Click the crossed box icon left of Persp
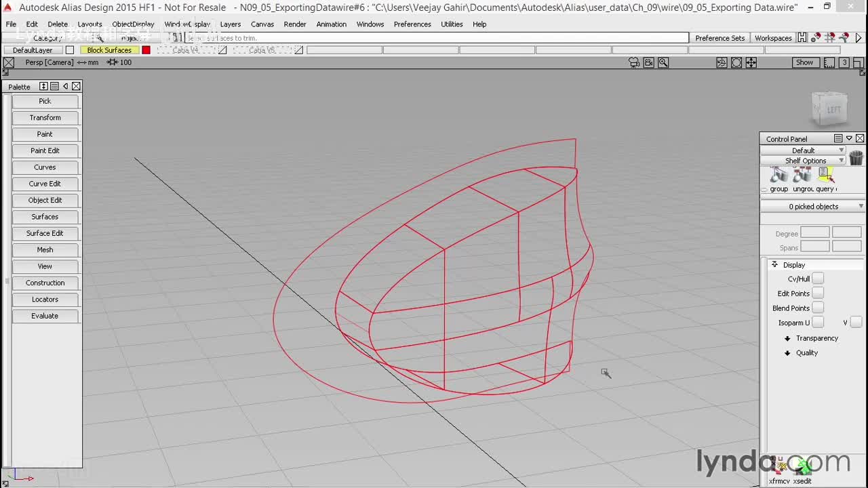868x488 pixels. tap(8, 62)
